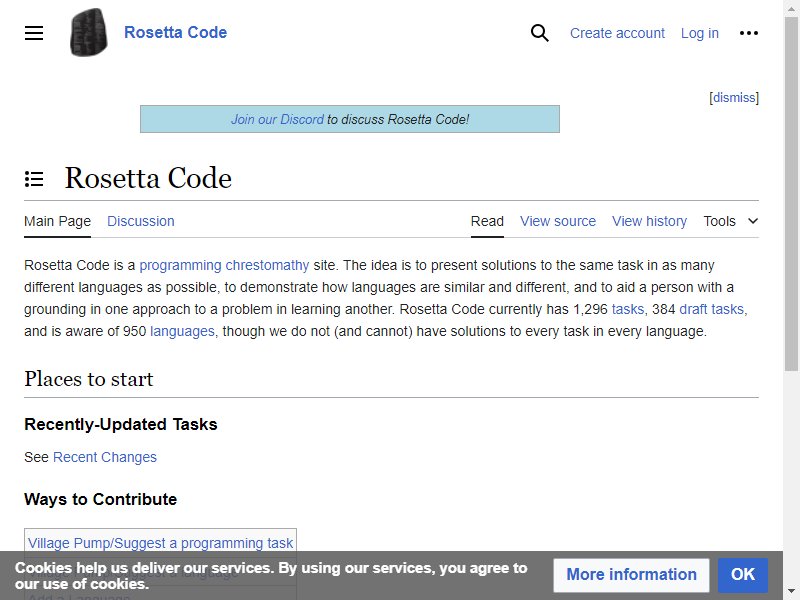
Task: Click the Rosetta stone logo image
Action: click(89, 32)
